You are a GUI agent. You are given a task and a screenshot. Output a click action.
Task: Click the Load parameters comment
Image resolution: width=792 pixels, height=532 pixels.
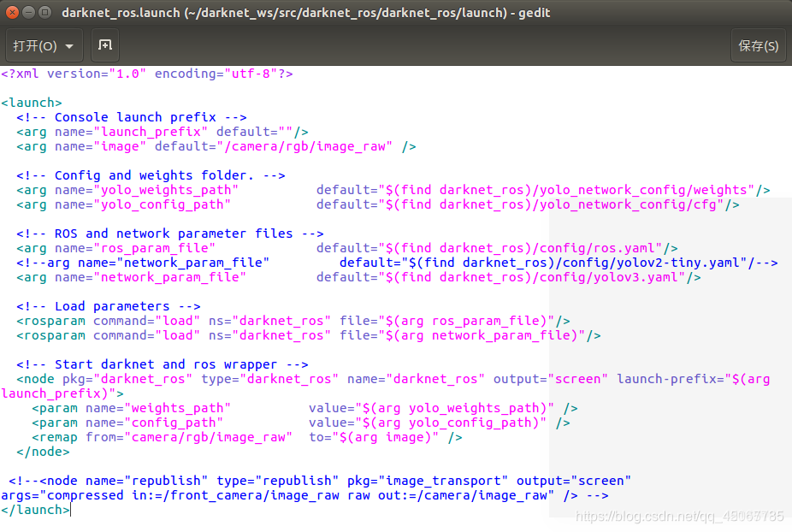[108, 307]
